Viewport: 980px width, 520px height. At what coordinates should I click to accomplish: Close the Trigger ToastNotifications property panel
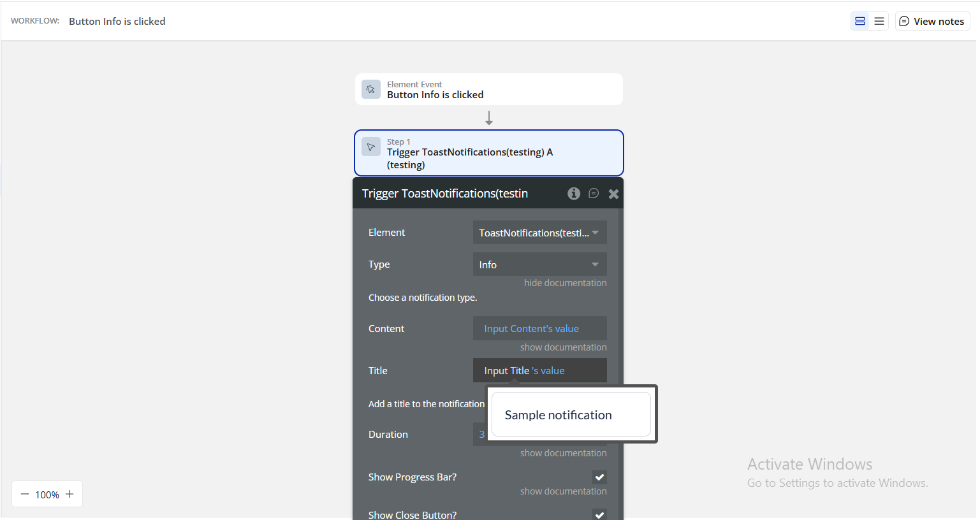pyautogui.click(x=613, y=194)
